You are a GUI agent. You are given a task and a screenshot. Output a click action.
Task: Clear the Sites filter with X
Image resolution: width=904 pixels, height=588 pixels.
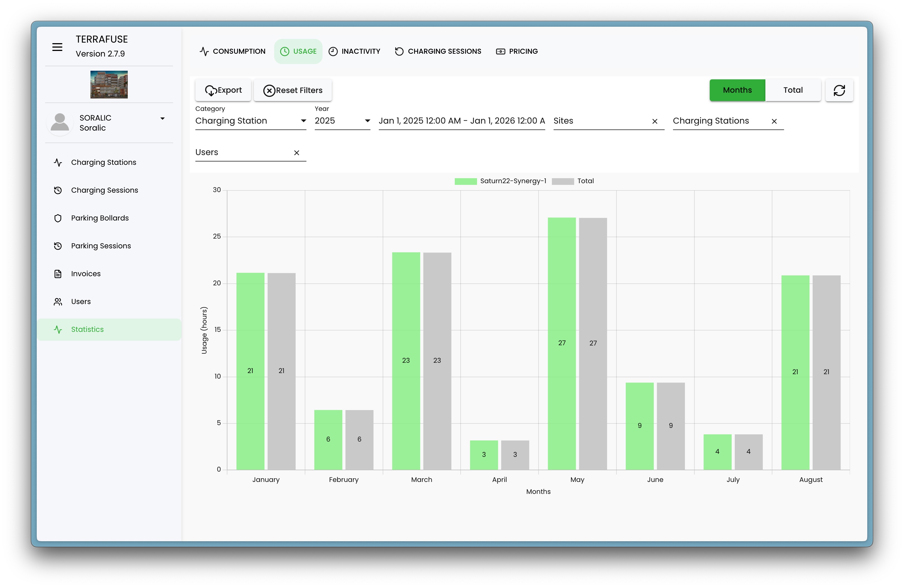pos(654,121)
